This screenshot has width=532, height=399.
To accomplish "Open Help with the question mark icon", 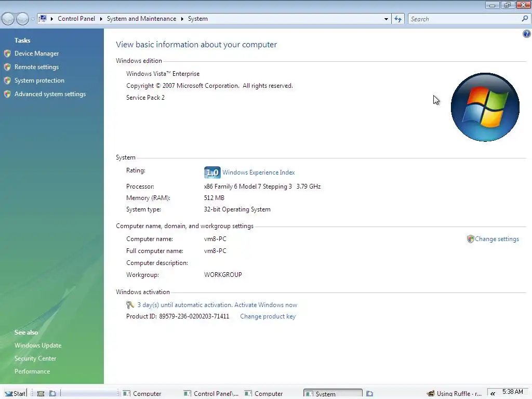I will coord(527,34).
